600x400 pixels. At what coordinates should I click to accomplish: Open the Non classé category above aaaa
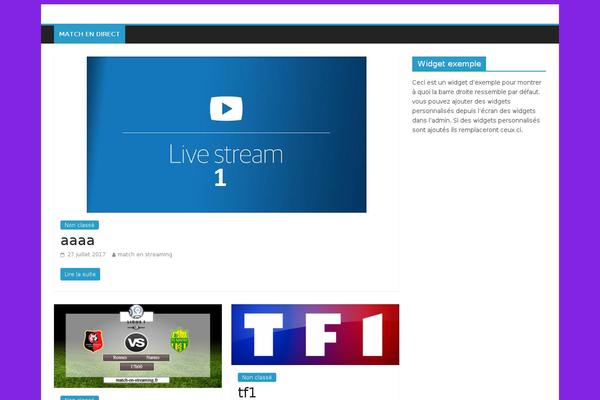(x=80, y=225)
